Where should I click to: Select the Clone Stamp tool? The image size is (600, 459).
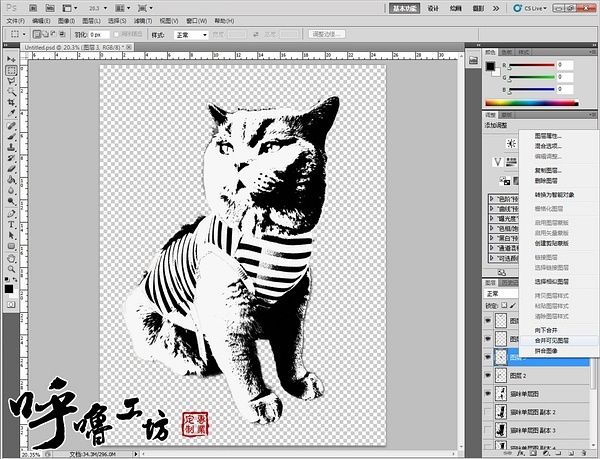(x=11, y=147)
